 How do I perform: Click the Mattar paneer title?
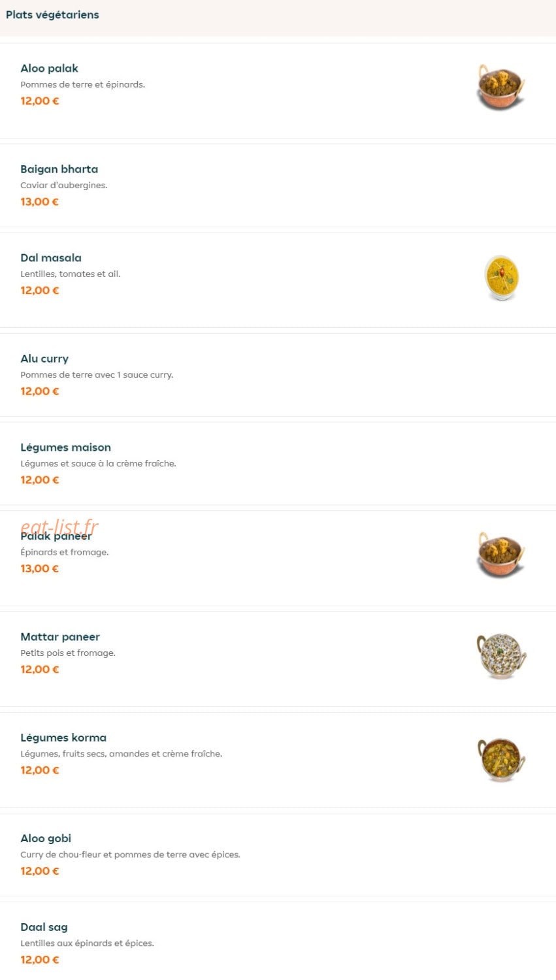pos(60,636)
